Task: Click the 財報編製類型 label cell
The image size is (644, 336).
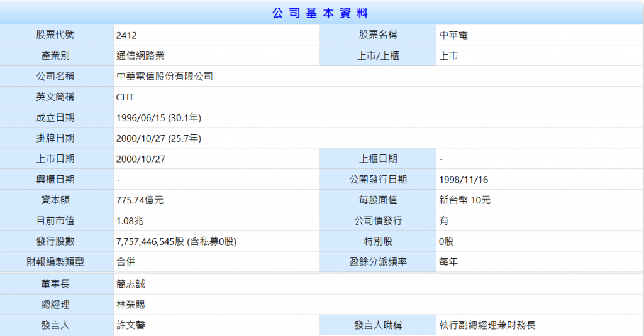Action: 57,262
